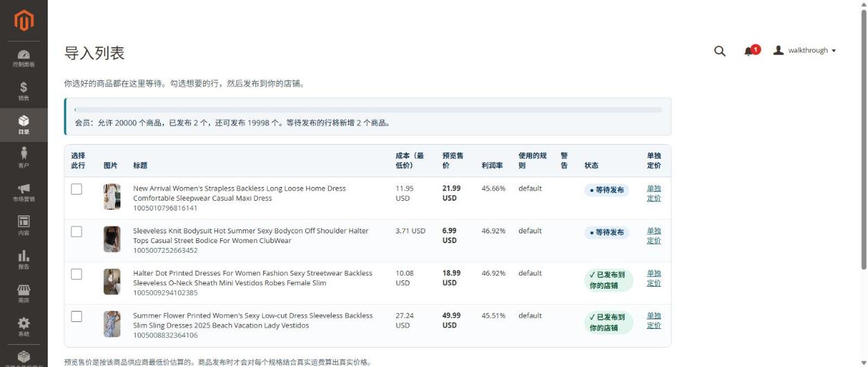Click thumbnail of Sleeveless Knit Bodysuit
The width and height of the screenshot is (868, 367).
coord(111,239)
